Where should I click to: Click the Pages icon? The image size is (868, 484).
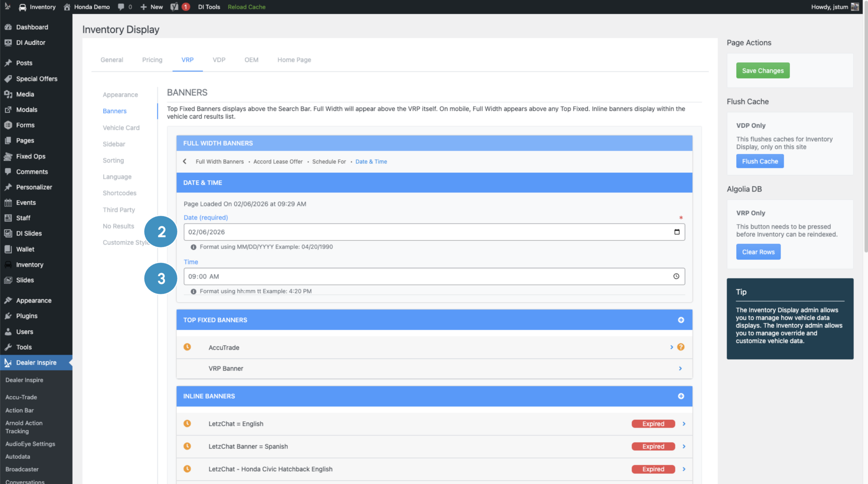[8, 141]
